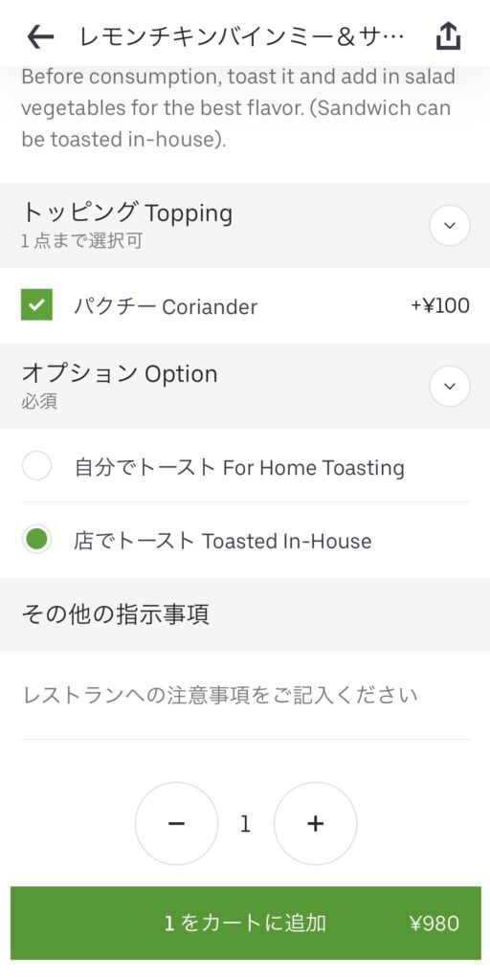
Task: Tap the オプション Option section header
Action: pyautogui.click(x=245, y=387)
